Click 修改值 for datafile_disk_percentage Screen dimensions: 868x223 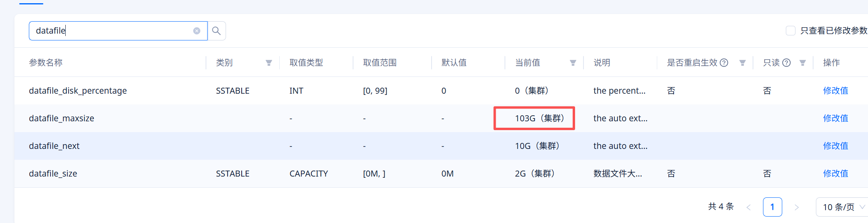tap(836, 90)
